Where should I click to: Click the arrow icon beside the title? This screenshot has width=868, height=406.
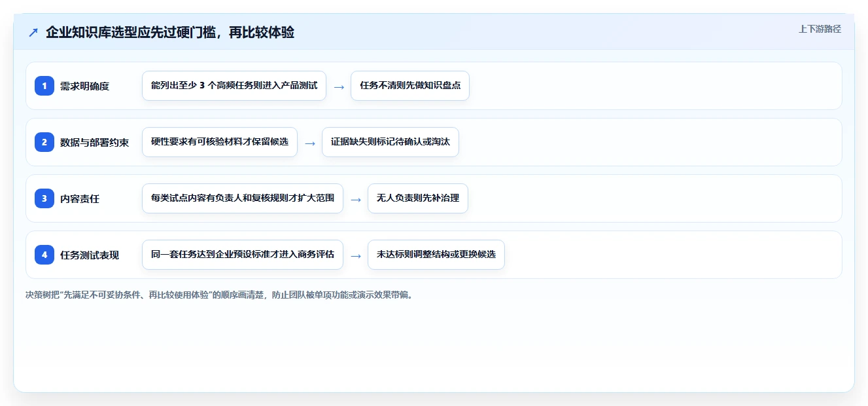pyautogui.click(x=33, y=32)
